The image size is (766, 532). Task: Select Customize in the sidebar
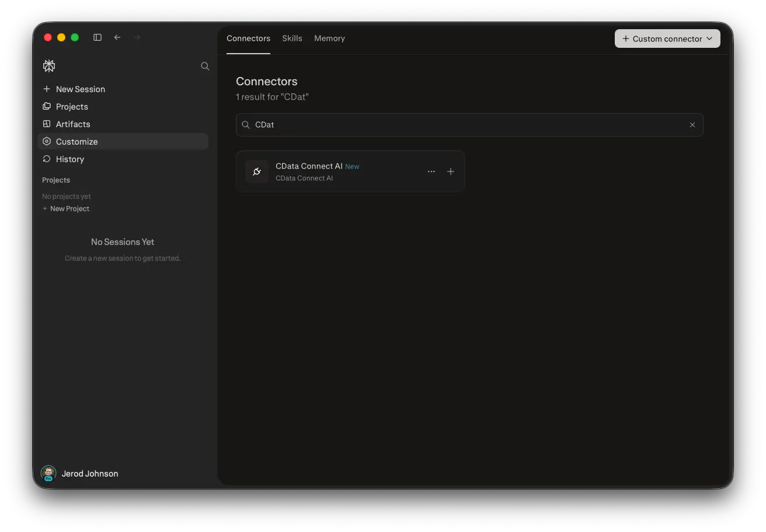click(x=123, y=142)
